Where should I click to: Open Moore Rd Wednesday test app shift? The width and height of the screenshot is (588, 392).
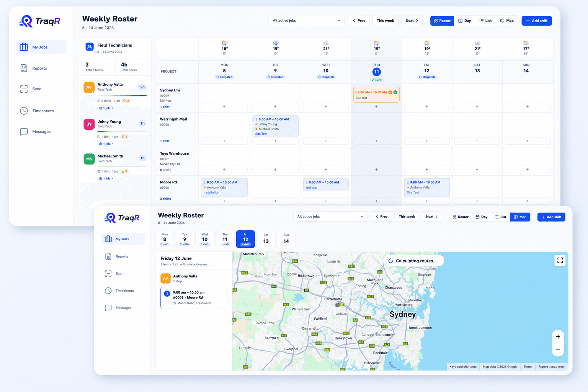click(x=326, y=185)
